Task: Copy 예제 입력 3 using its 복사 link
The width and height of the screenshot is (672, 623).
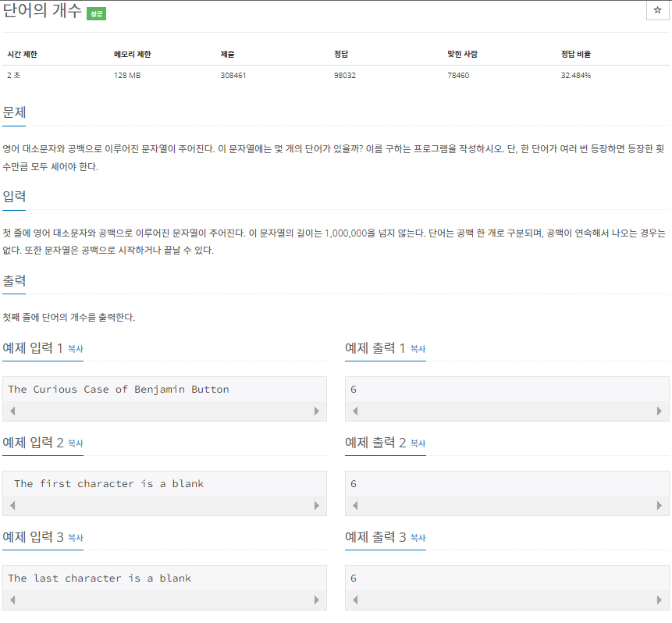Action: tap(76, 538)
